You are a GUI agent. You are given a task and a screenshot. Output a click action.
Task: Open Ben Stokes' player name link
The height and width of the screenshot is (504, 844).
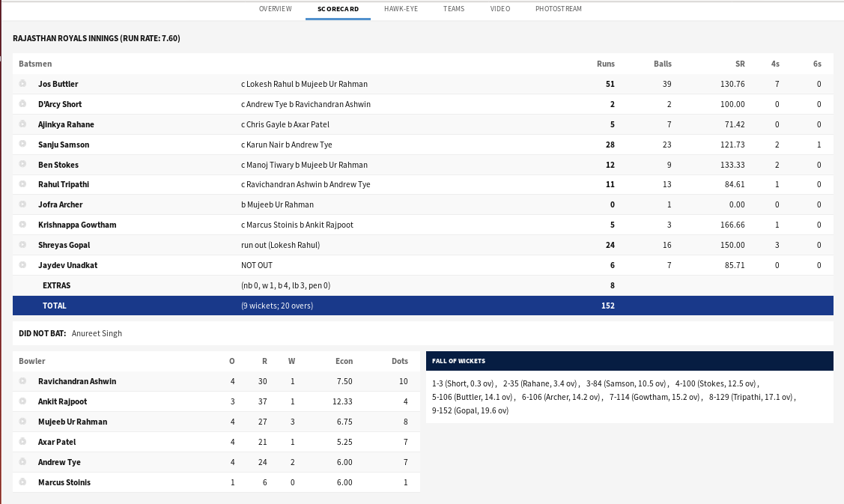[x=58, y=165]
